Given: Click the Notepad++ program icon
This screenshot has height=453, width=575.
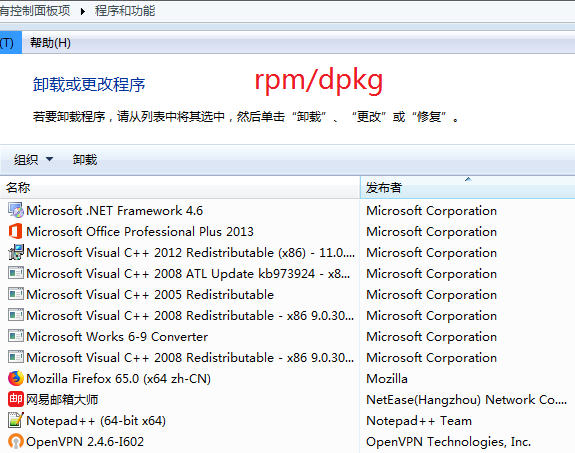Looking at the screenshot, I should coord(16,420).
